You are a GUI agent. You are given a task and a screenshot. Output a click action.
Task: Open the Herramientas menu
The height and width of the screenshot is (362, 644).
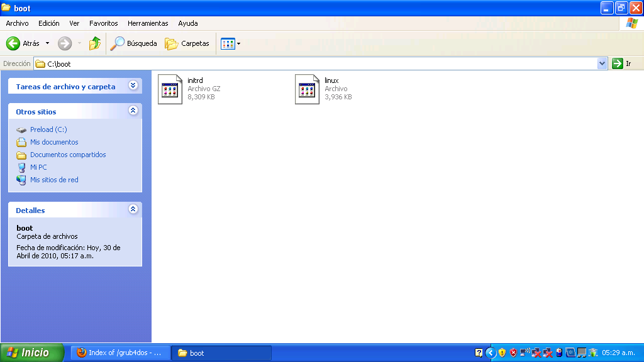[x=148, y=23]
